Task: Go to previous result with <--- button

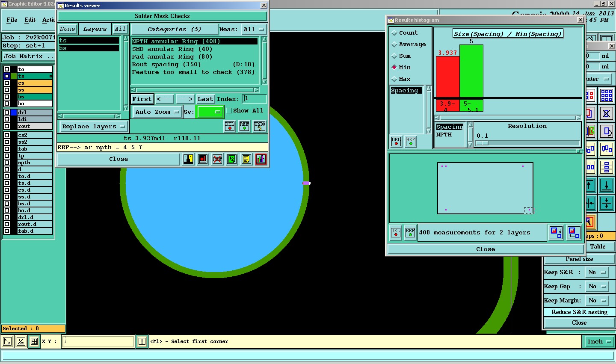Action: coord(164,99)
